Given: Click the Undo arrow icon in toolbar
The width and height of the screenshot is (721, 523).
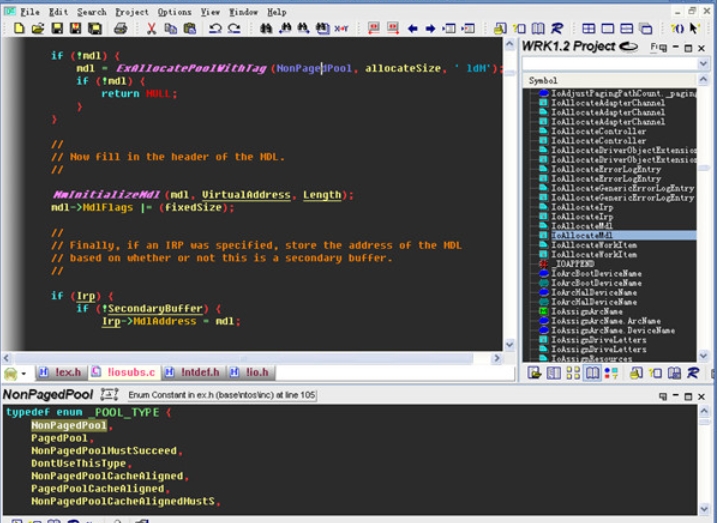Looking at the screenshot, I should coord(214,29).
